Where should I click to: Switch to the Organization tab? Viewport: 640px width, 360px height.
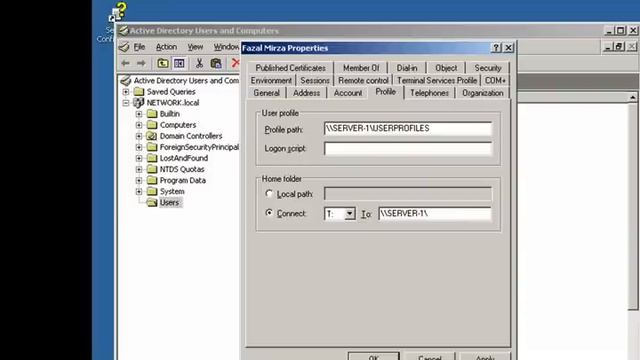tap(482, 93)
